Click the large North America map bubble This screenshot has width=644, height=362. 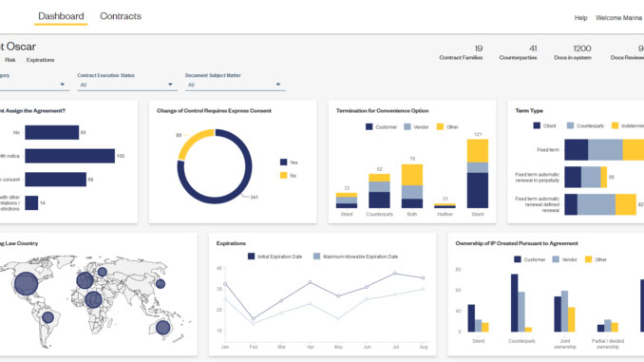tap(26, 283)
